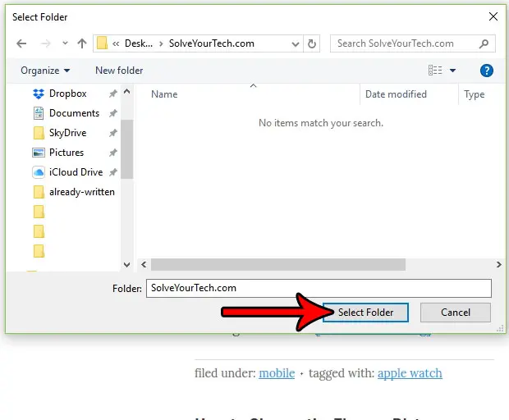The height and width of the screenshot is (420, 509).
Task: Change view layout icon
Action: [435, 70]
